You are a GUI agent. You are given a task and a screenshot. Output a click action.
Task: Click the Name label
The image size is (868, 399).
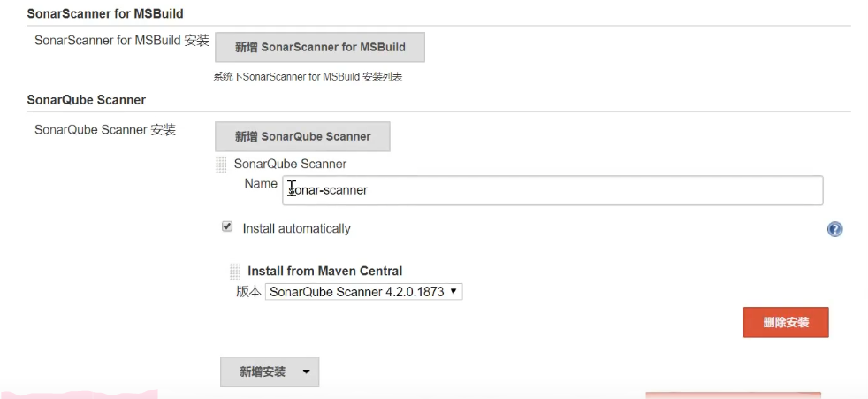(x=261, y=183)
